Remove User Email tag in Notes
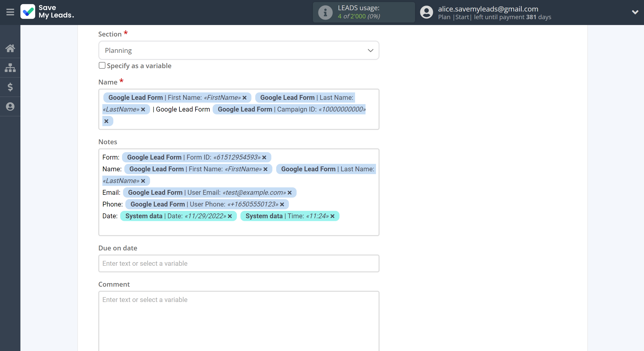The image size is (644, 351). coord(290,193)
